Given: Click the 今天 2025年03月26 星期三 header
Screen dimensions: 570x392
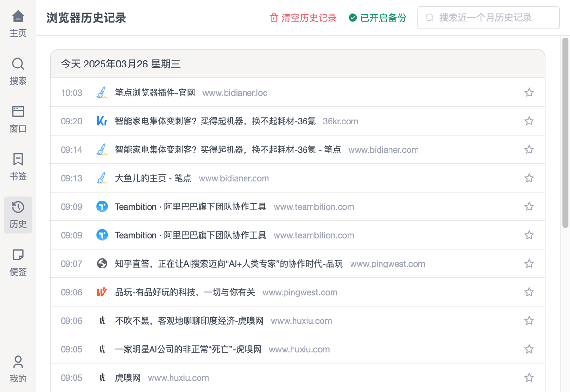Looking at the screenshot, I should pyautogui.click(x=121, y=64).
